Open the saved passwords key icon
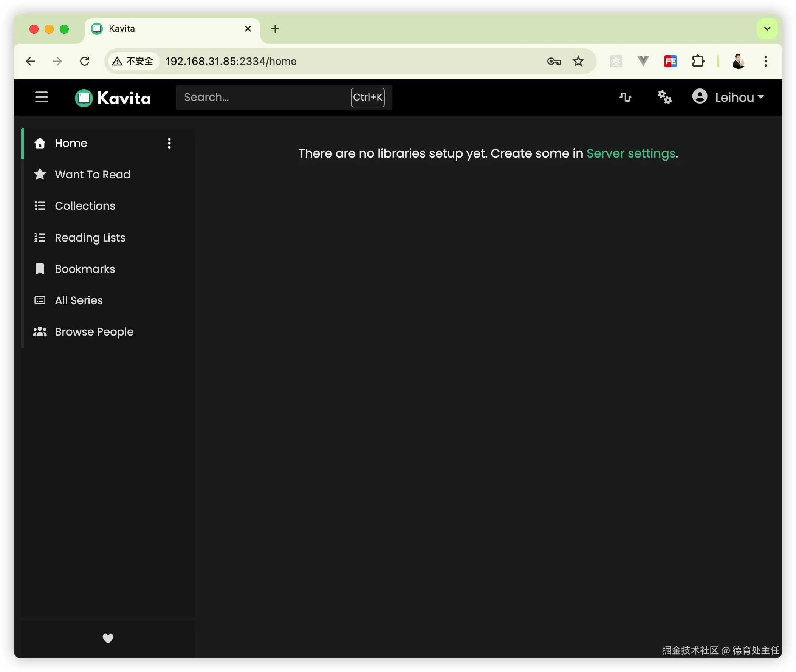The width and height of the screenshot is (796, 672). click(554, 61)
